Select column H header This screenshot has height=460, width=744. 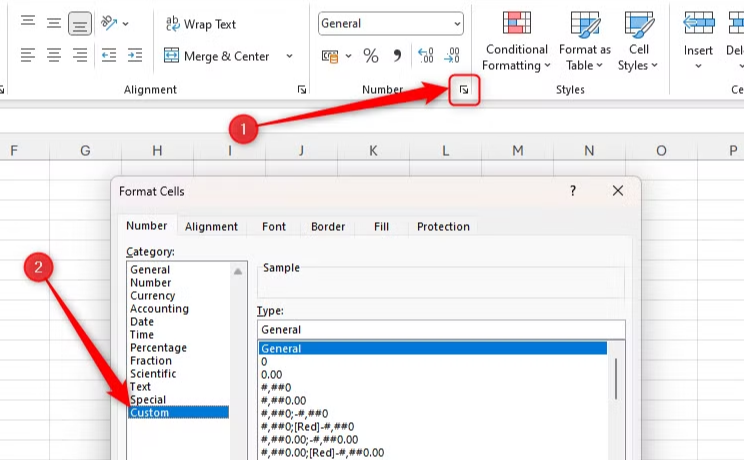pyautogui.click(x=158, y=151)
